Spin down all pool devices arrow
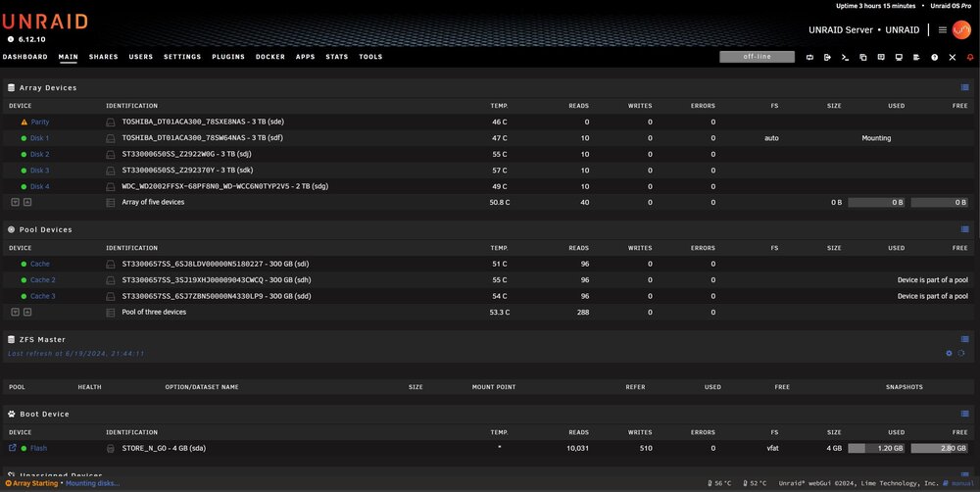 (x=16, y=312)
